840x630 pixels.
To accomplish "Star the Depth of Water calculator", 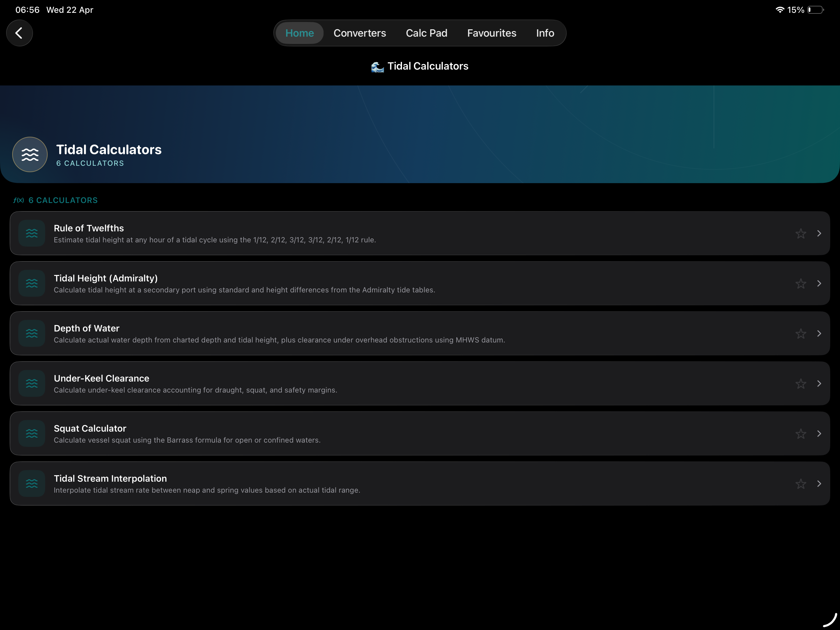I will pos(801,333).
